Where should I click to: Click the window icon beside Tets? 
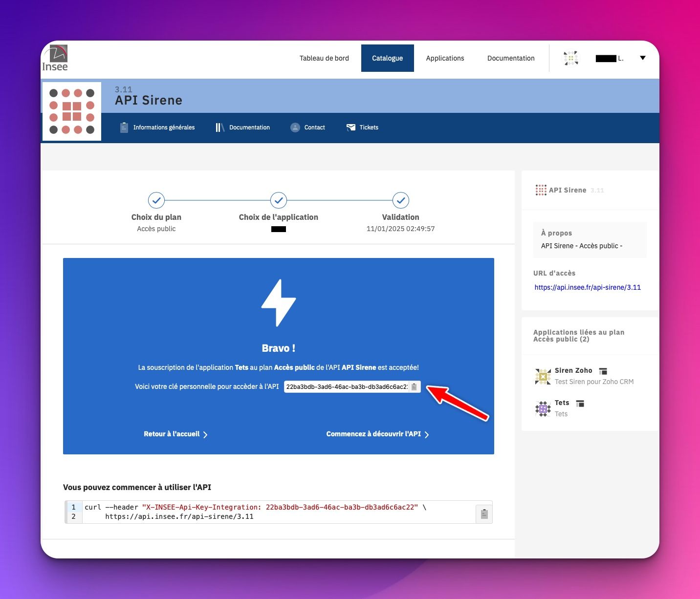click(x=580, y=404)
